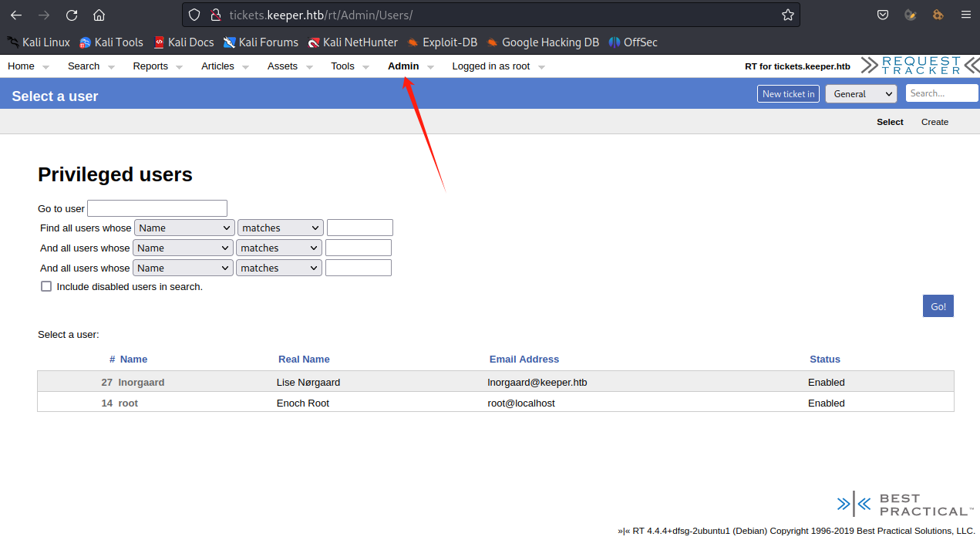Open the General queue dropdown

(860, 93)
